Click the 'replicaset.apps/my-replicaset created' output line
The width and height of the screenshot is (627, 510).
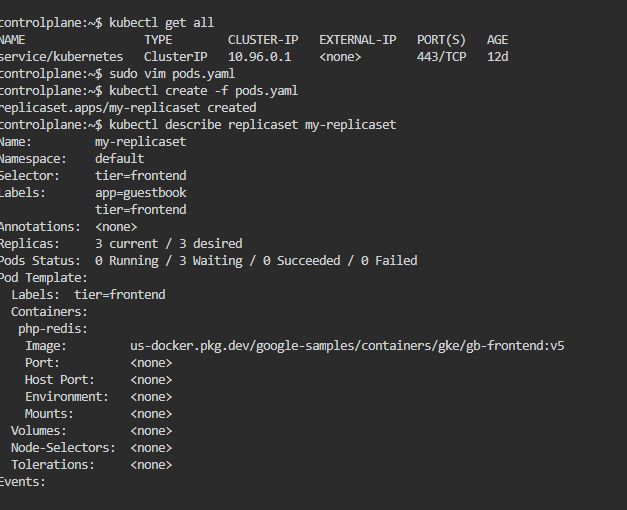(x=128, y=107)
